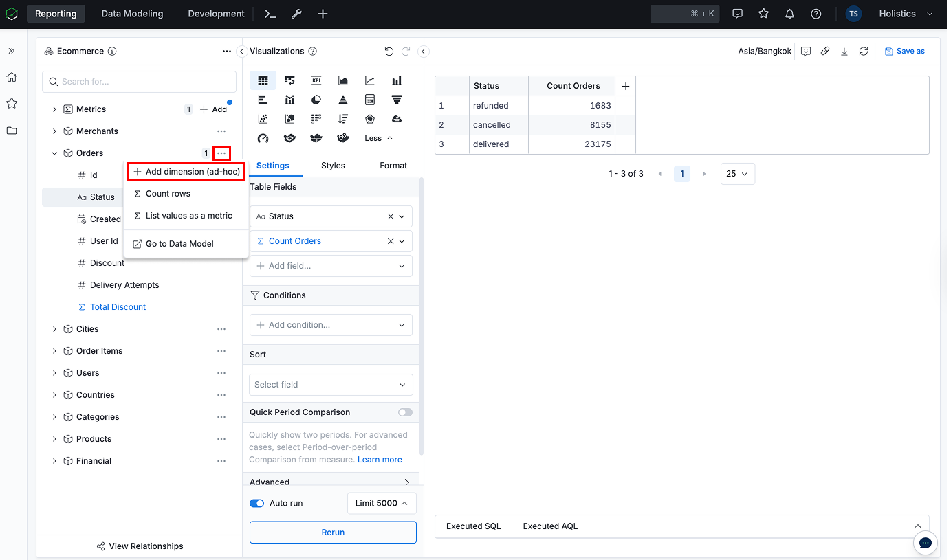Screen dimensions: 951x560
Task: Open the rows-per-page dropdown showing 25
Action: (x=737, y=174)
